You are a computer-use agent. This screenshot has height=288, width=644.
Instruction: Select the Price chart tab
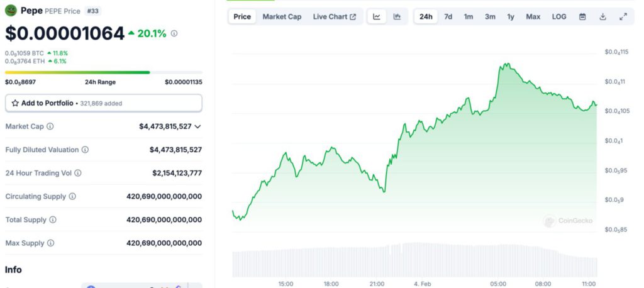click(242, 17)
